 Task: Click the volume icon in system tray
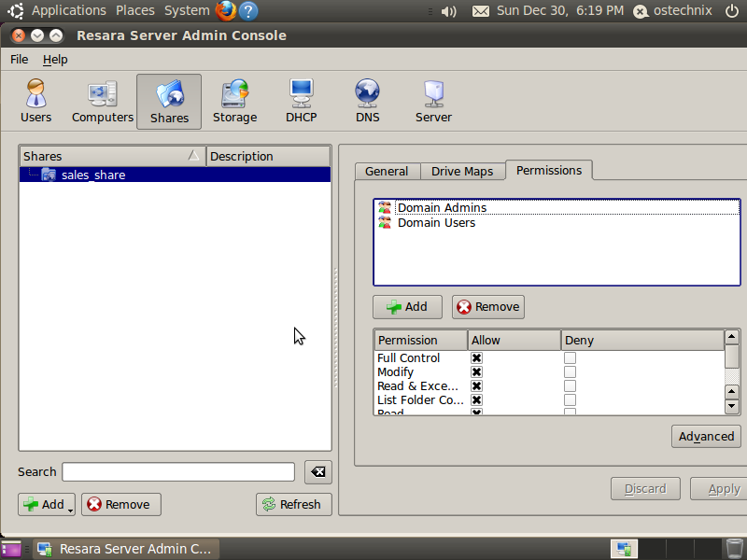click(448, 11)
